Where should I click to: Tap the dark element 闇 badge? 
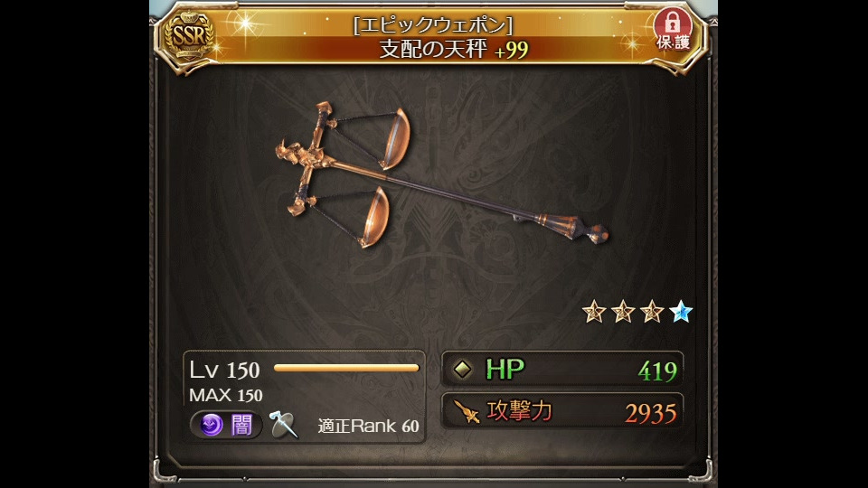pos(226,425)
